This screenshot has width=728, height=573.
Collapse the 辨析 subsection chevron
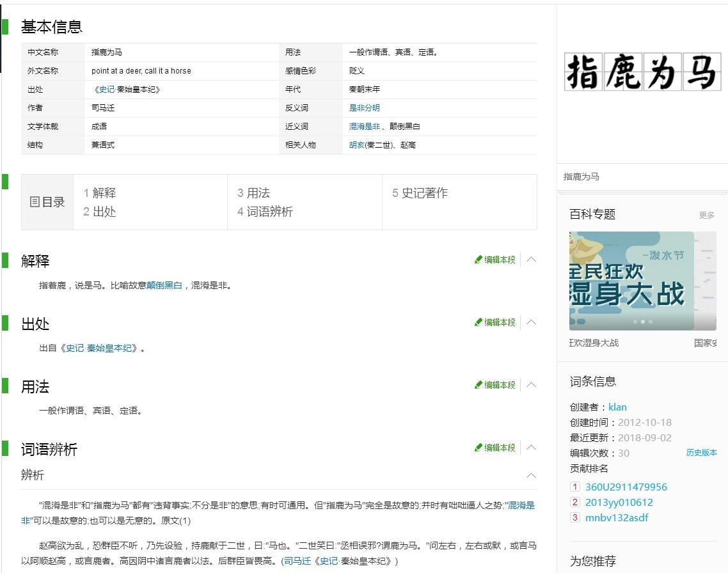pos(532,476)
